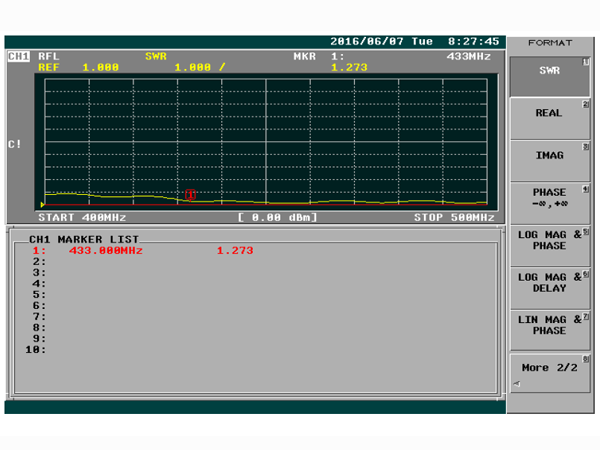The width and height of the screenshot is (600, 450).
Task: Choose LIN MAG & PHASE softkey
Action: (x=549, y=331)
